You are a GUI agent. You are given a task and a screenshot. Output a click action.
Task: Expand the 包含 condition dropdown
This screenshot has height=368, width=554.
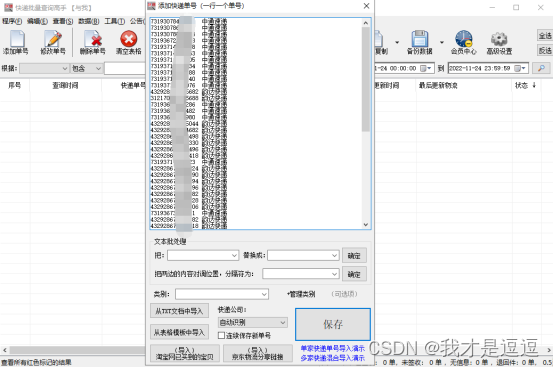[x=98, y=68]
